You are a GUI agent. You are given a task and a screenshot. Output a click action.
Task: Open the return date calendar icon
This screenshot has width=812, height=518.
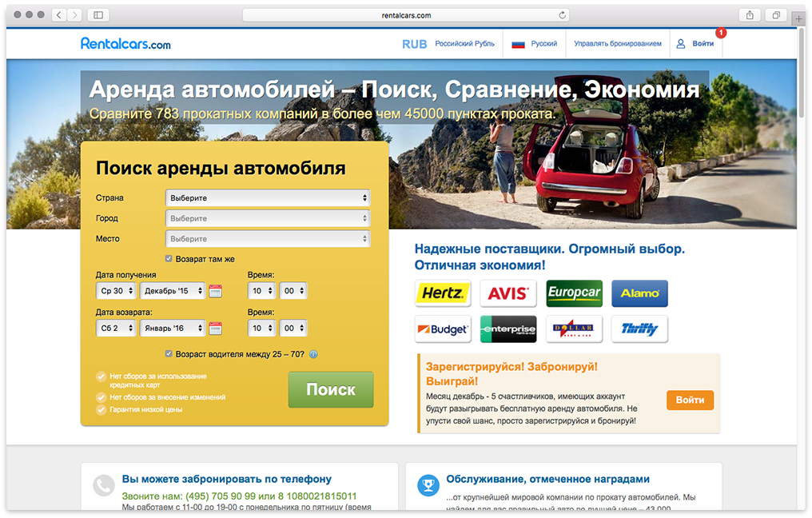point(215,328)
